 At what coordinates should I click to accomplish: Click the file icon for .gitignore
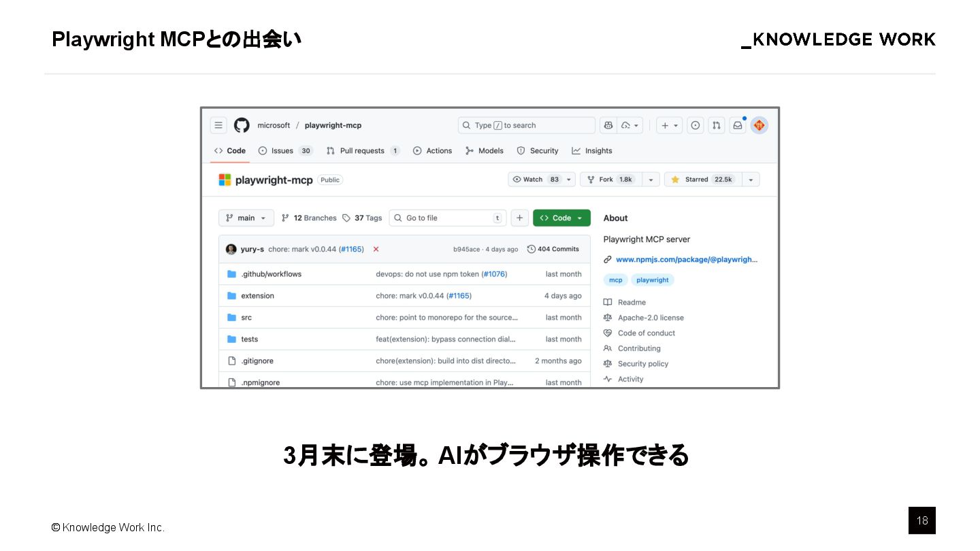click(x=231, y=361)
